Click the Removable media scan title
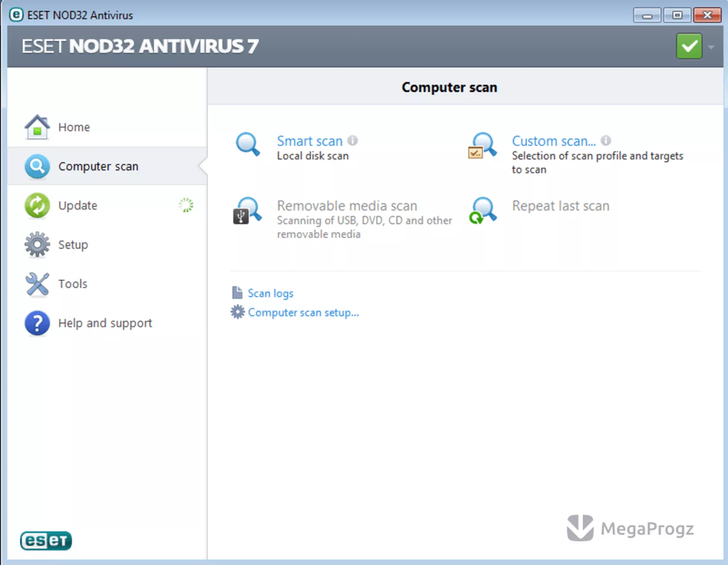Image resolution: width=728 pixels, height=565 pixels. coord(347,206)
